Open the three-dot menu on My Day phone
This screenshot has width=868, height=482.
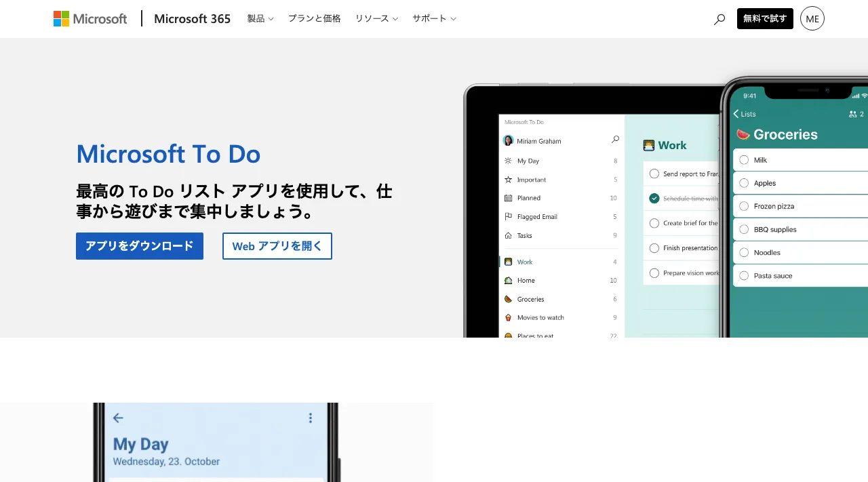[x=311, y=418]
